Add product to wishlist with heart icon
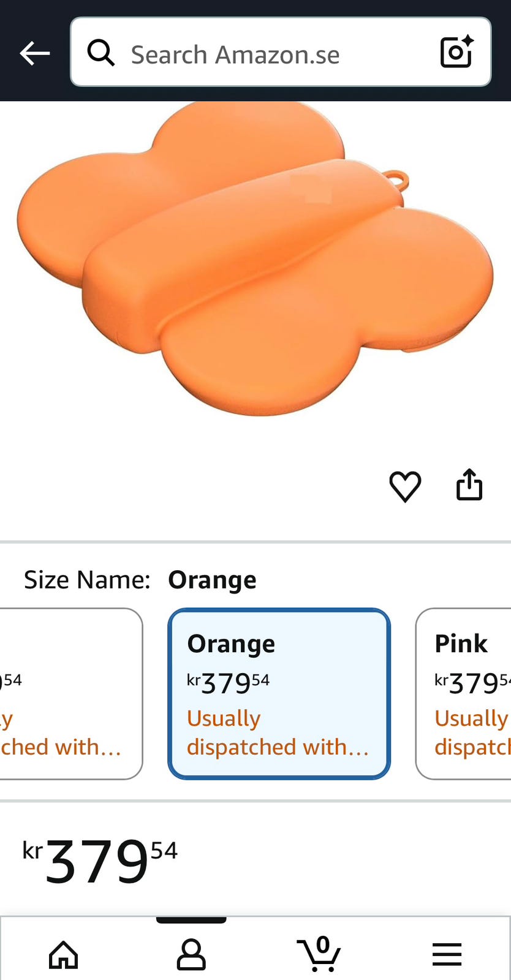Image resolution: width=511 pixels, height=980 pixels. (x=405, y=486)
